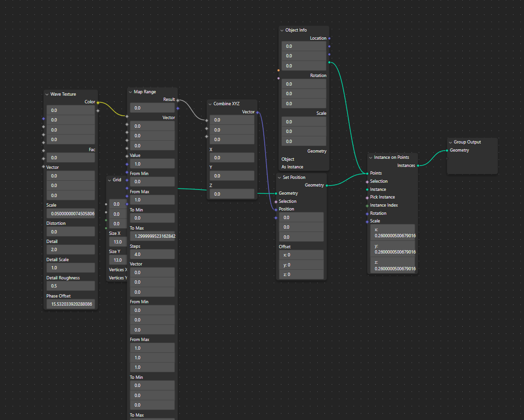Click the Geometry output socket on Set Position

pos(327,185)
